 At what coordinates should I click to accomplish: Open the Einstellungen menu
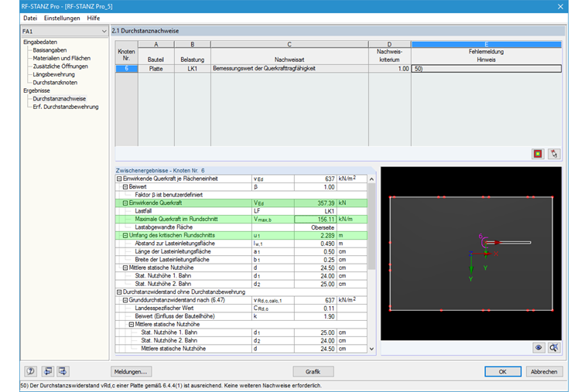click(x=62, y=18)
